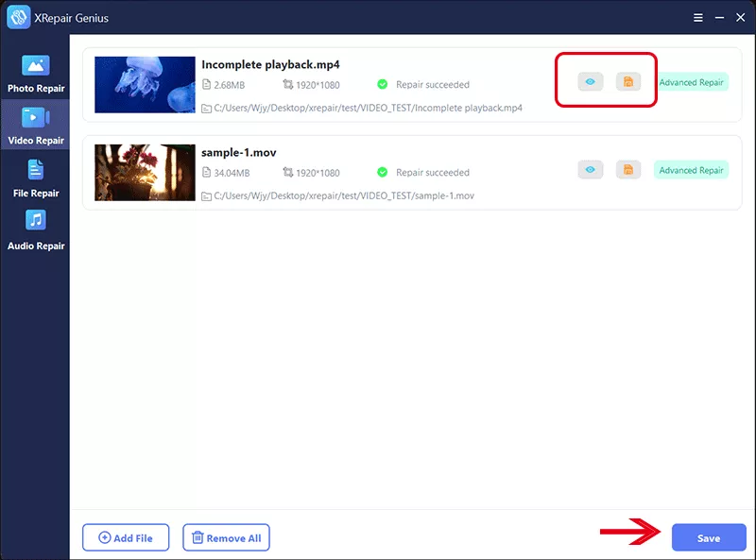Click the 34.04MB file size text
Viewport: 756px width, 560px height.
[x=232, y=173]
